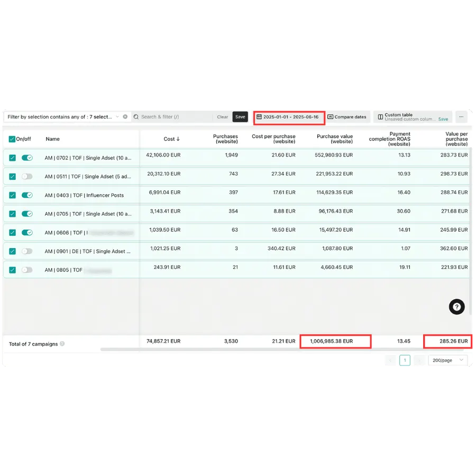
Task: Turn off the AM | 0606 campaign switch
Action: click(x=27, y=232)
